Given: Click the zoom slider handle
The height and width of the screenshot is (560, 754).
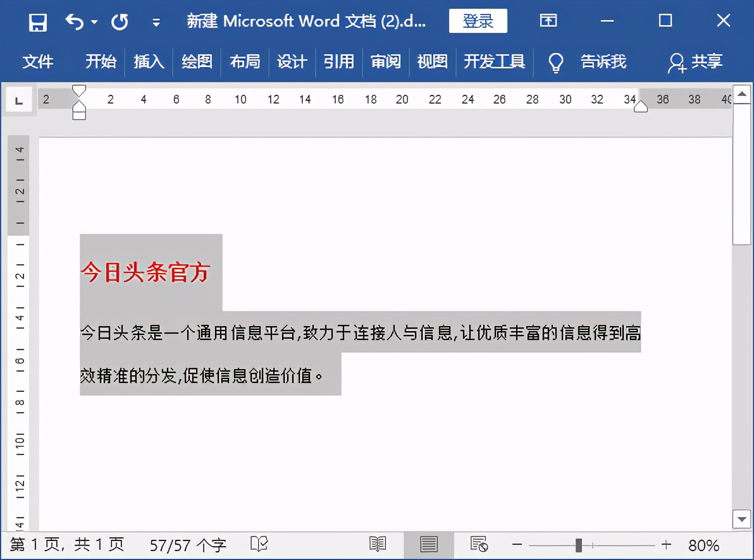Looking at the screenshot, I should pos(579,545).
